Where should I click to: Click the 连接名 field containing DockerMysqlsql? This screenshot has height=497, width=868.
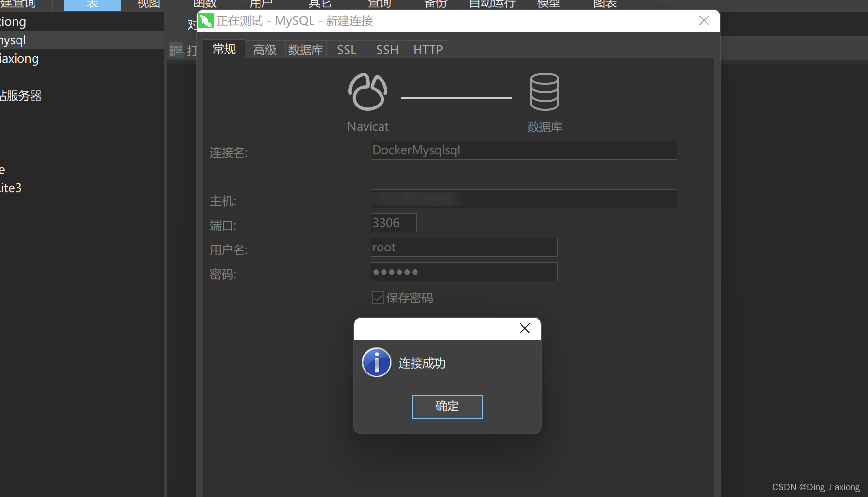(524, 150)
